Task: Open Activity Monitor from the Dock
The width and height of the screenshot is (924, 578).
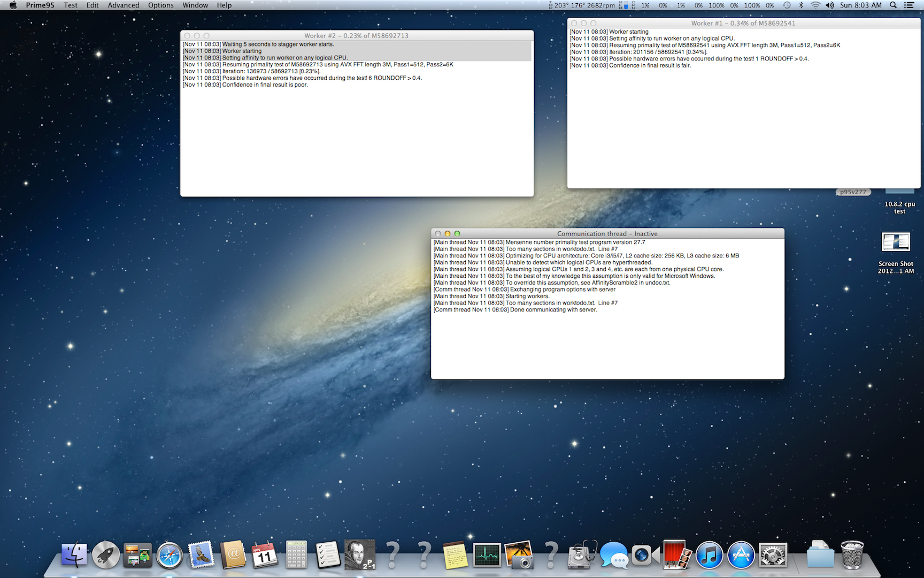Action: click(487, 555)
